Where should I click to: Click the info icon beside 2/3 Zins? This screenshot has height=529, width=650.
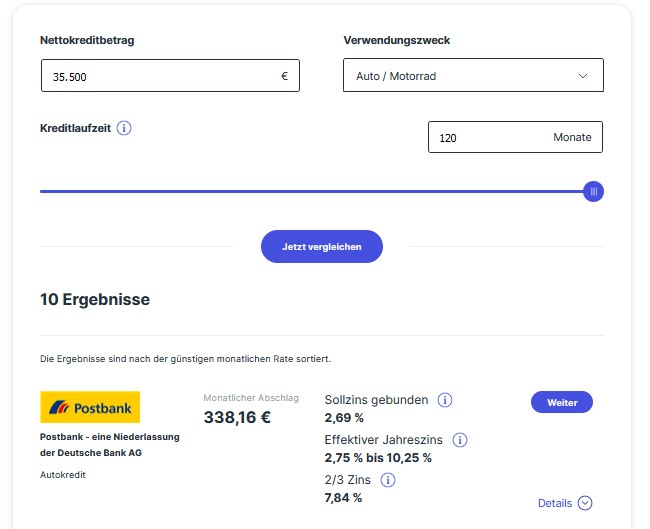point(388,480)
